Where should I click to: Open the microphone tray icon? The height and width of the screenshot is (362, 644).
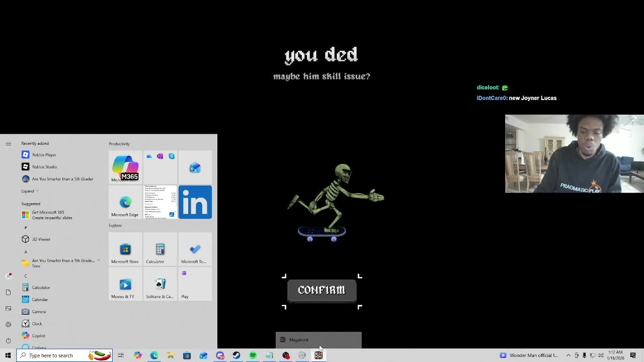(x=585, y=355)
